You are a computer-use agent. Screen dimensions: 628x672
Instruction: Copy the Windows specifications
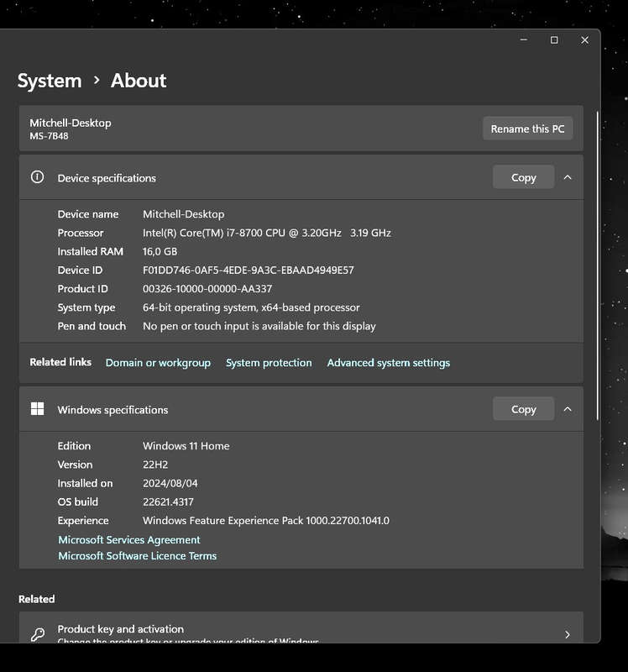(x=524, y=409)
